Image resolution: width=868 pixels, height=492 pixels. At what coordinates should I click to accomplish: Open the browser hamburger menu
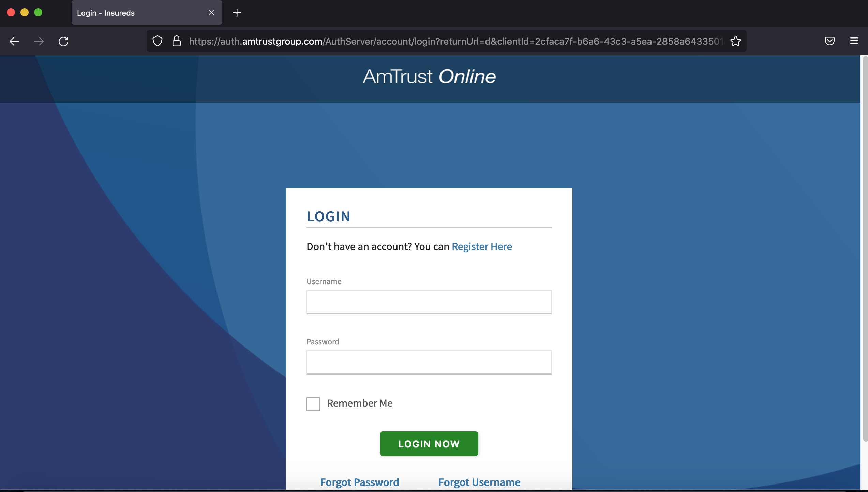[854, 41]
